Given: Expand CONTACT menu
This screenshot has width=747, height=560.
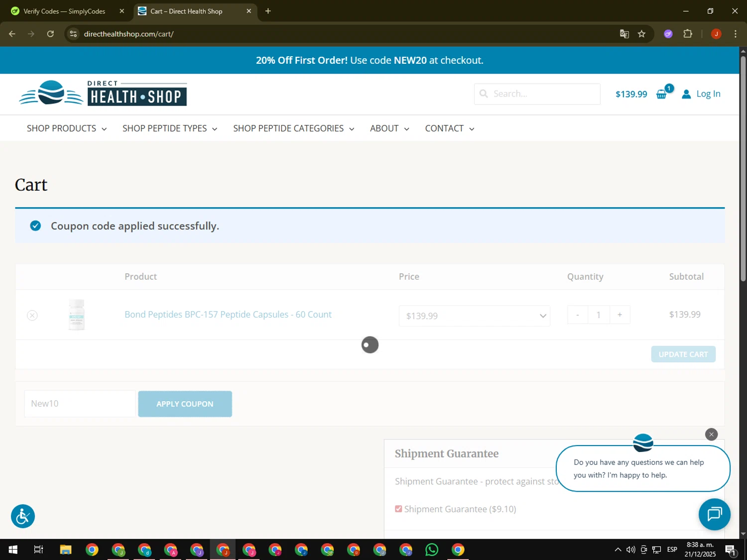Looking at the screenshot, I should click(450, 128).
